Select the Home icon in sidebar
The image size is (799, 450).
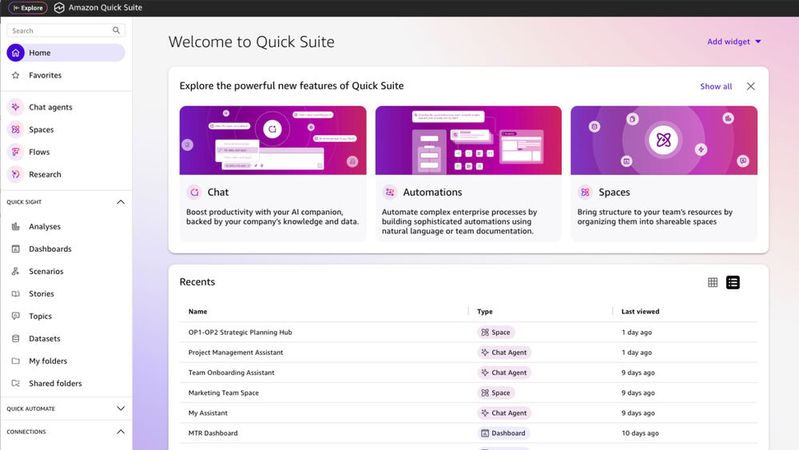tap(15, 52)
